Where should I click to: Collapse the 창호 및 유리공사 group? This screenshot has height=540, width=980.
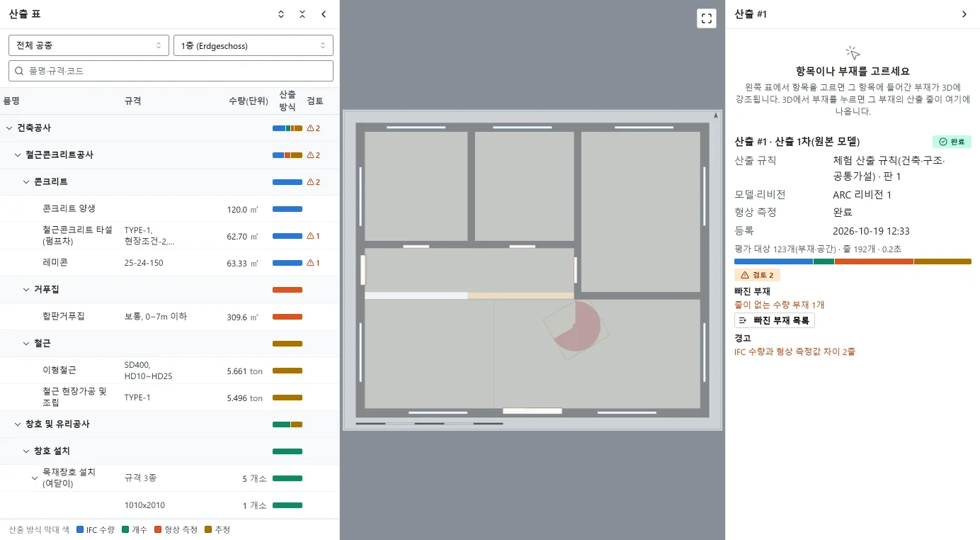[x=18, y=424]
